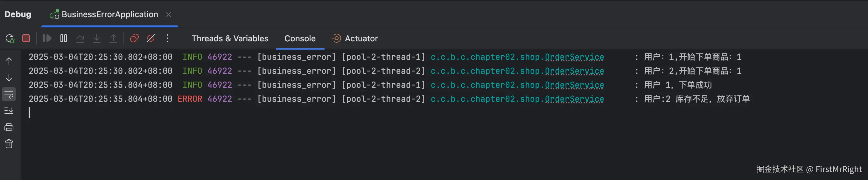Stop the running debug session
Viewport: 868px width, 180px height.
pyautogui.click(x=26, y=38)
